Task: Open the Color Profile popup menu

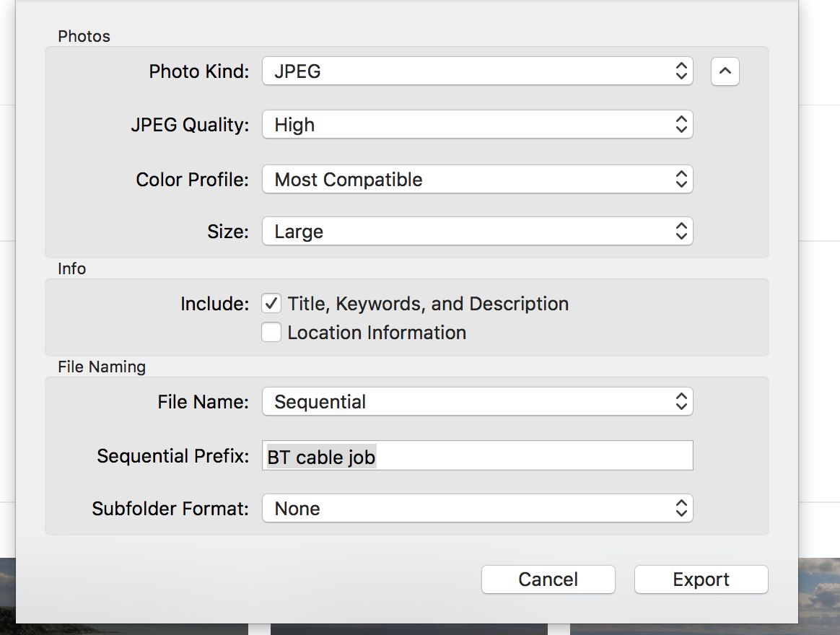Action: [x=476, y=180]
